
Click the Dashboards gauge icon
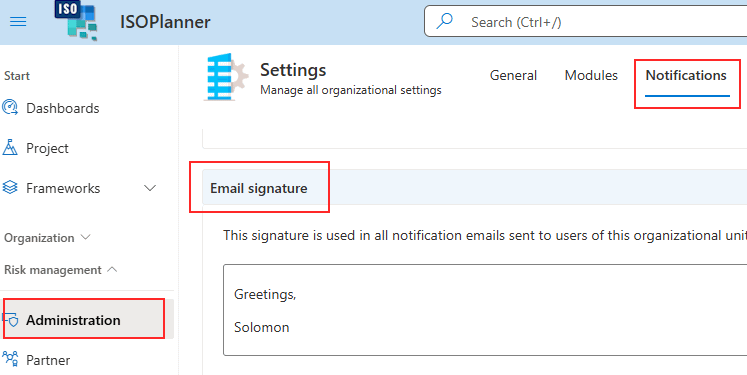tap(10, 108)
